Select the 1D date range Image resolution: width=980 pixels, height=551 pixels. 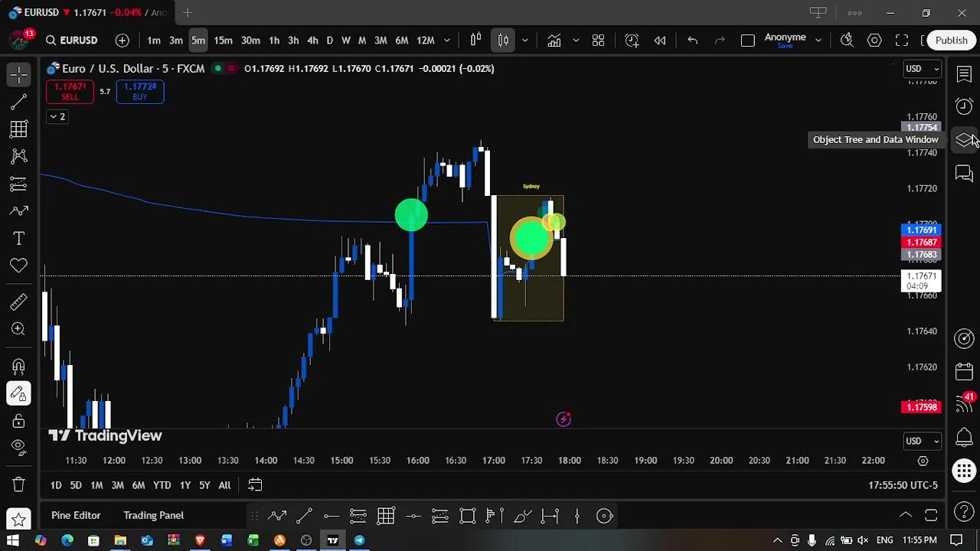(x=56, y=485)
